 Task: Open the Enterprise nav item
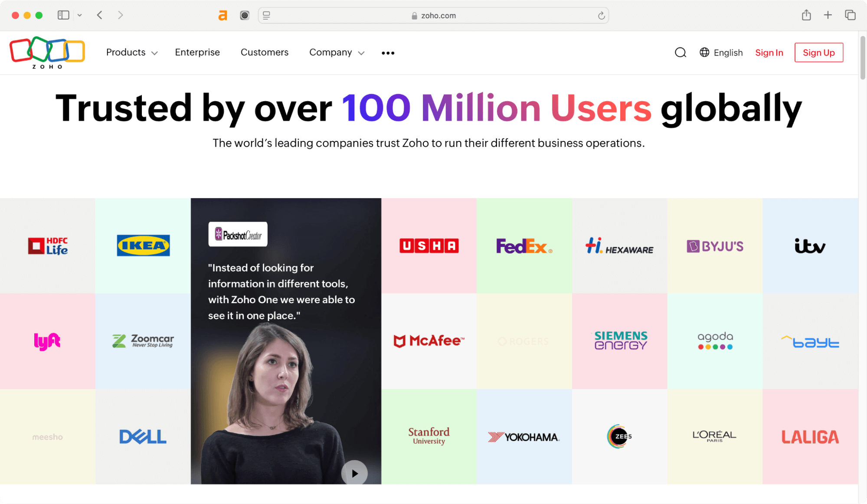(x=197, y=52)
